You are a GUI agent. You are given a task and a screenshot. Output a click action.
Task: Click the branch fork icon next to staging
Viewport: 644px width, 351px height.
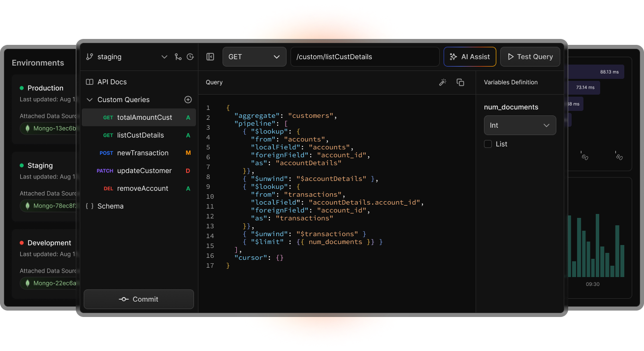click(178, 57)
